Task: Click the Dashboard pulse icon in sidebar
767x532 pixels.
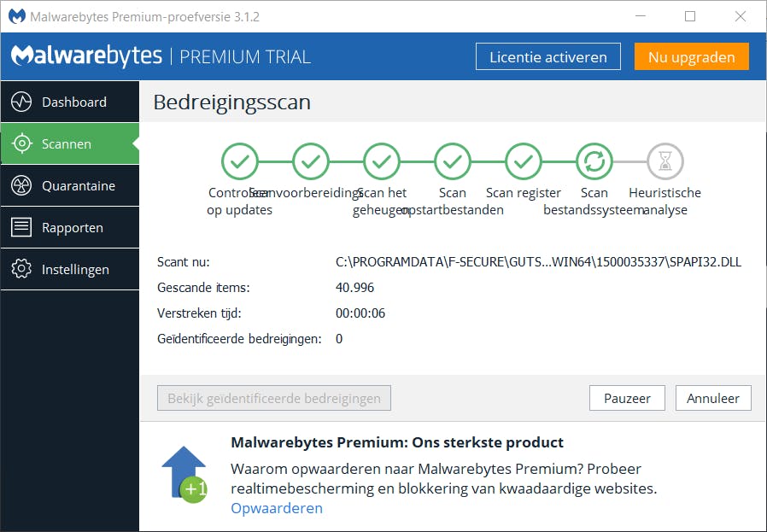Action: click(21, 102)
